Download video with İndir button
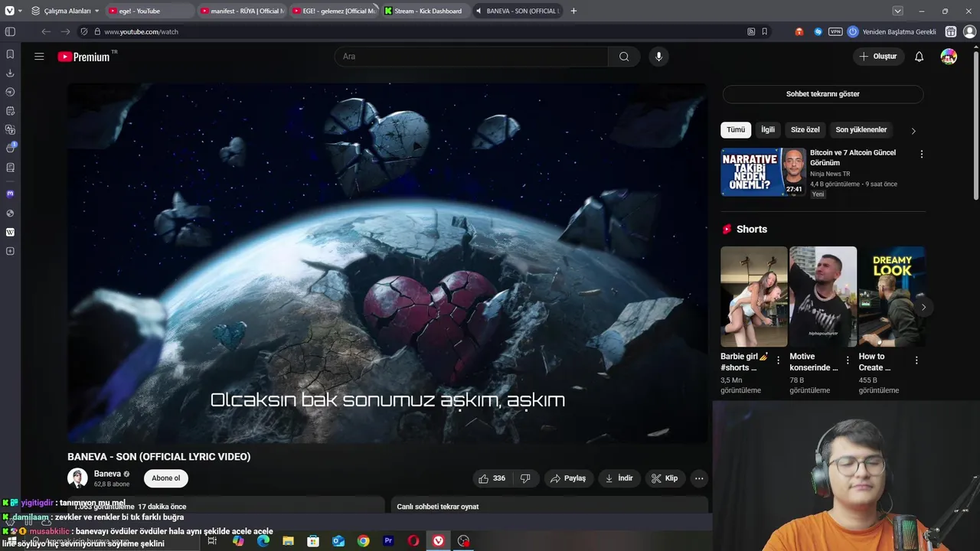Viewport: 980px width, 551px height. (619, 478)
